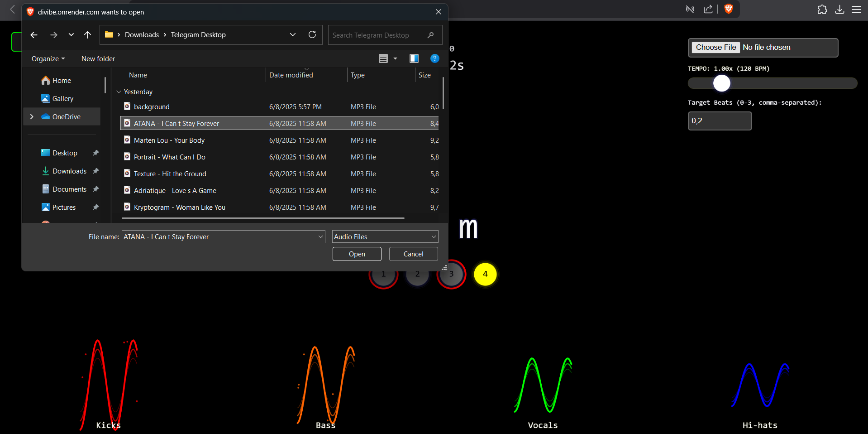
Task: Unpin Pictures using its pin icon
Action: point(95,207)
